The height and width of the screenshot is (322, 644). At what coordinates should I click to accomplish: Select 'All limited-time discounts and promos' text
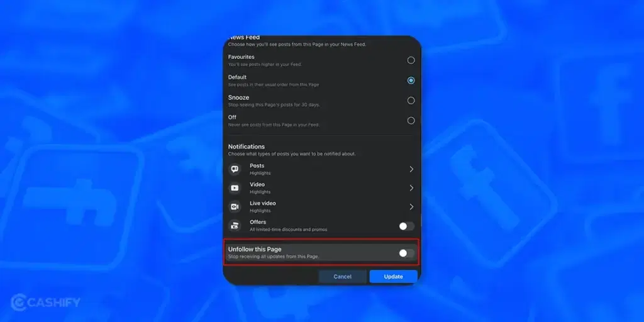point(288,230)
